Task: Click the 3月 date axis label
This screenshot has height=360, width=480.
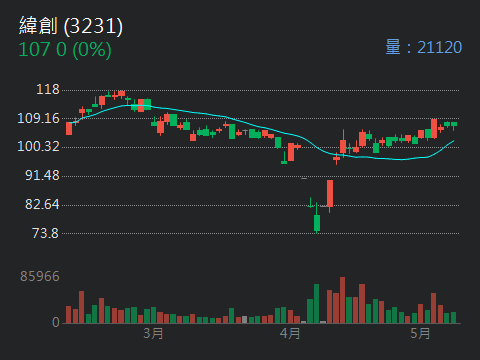Action: click(x=153, y=333)
